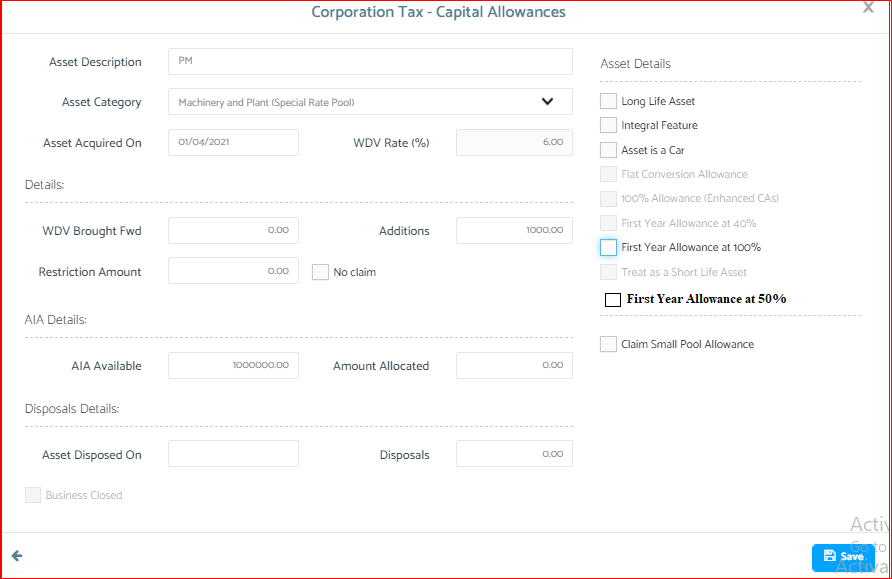Tick the Integral Feature checkbox
Viewport: 892px width, 579px height.
(x=608, y=125)
